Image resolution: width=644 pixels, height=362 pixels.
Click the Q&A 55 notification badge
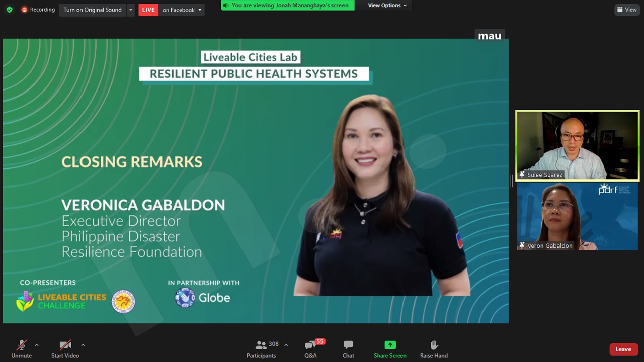click(319, 342)
